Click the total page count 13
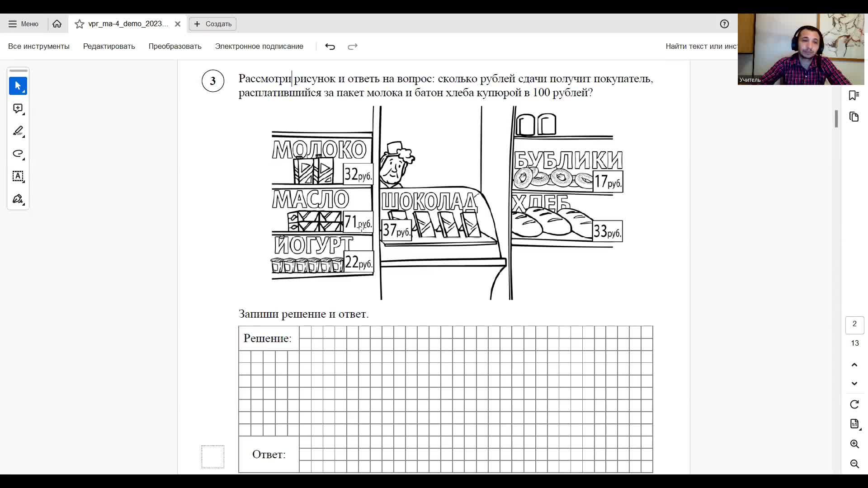The width and height of the screenshot is (868, 488). [x=854, y=343]
